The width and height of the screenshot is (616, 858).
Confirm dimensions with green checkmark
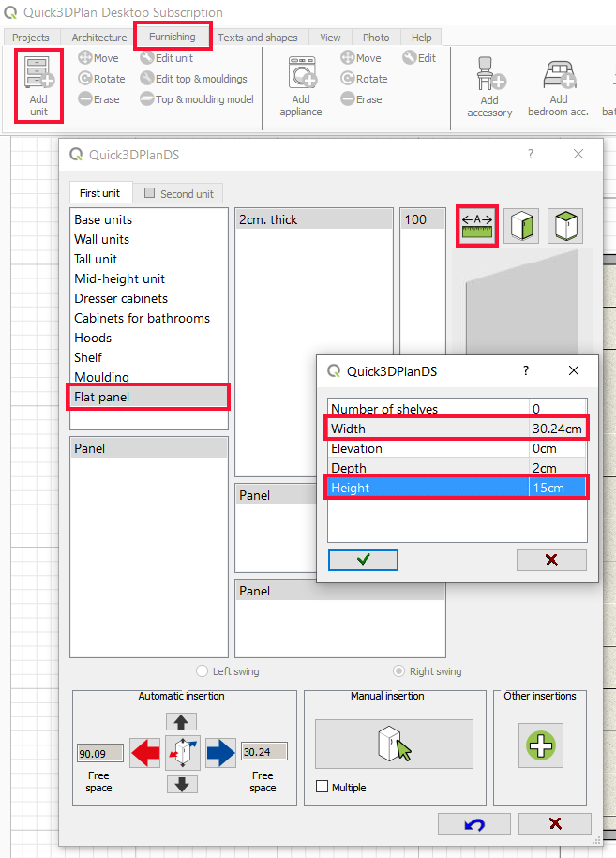tap(363, 560)
